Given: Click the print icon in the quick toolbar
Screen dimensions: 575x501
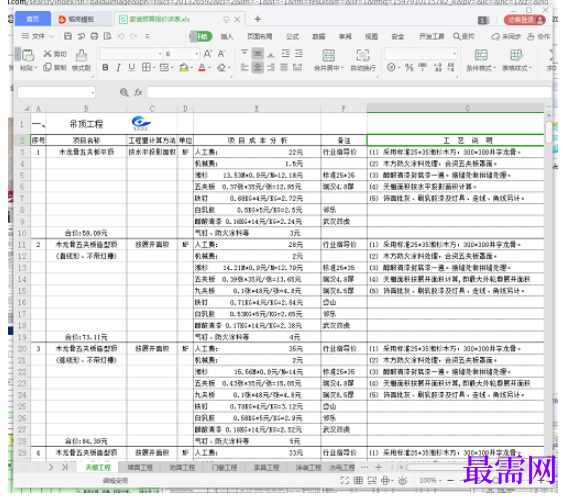Looking at the screenshot, I should click(94, 36).
